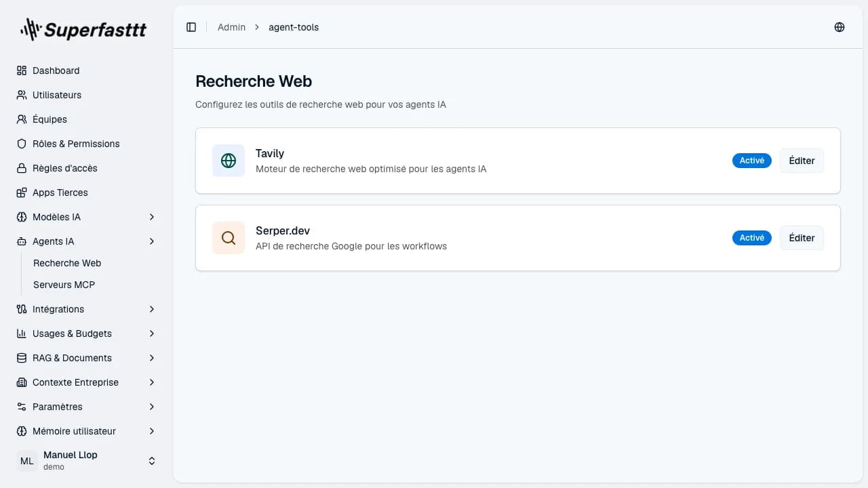Click the Modèles IA brain icon
The image size is (868, 488).
(22, 217)
